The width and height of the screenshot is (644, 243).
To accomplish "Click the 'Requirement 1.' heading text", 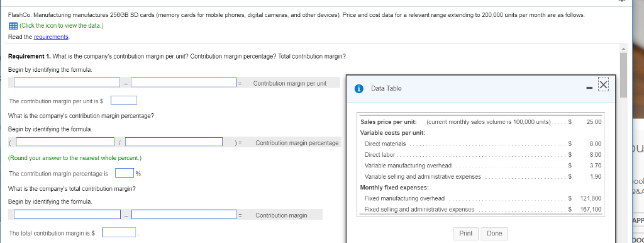I will pos(30,56).
